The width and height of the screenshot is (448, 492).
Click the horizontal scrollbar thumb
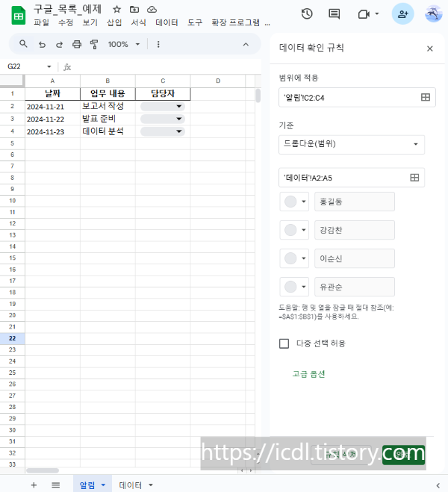pyautogui.click(x=43, y=470)
